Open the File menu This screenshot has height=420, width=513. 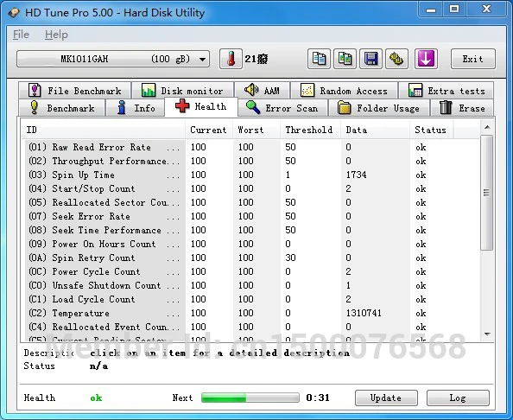point(21,35)
